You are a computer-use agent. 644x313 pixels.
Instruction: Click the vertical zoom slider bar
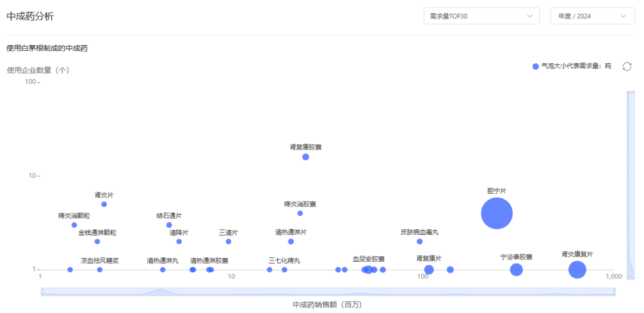coord(630,185)
